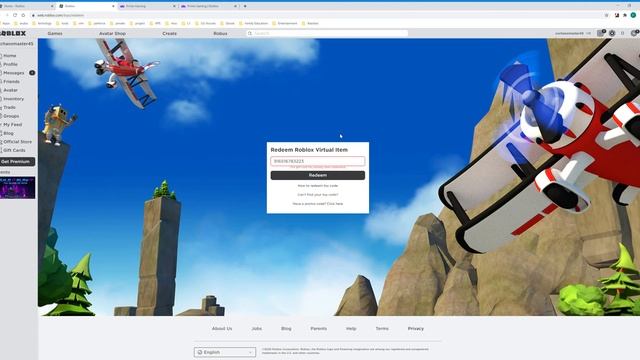640x360 pixels.
Task: Switch to the Prime Gaming | Roblox browser tab
Action: [208, 6]
